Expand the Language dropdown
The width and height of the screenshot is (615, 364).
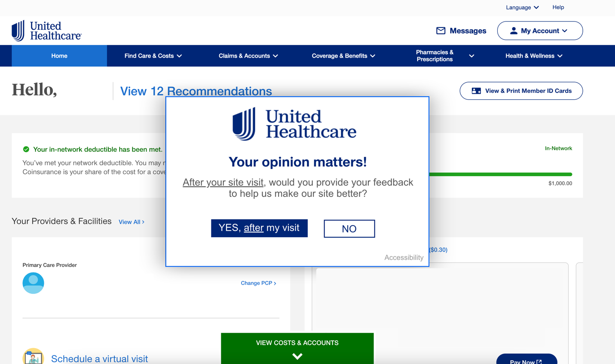coord(522,7)
